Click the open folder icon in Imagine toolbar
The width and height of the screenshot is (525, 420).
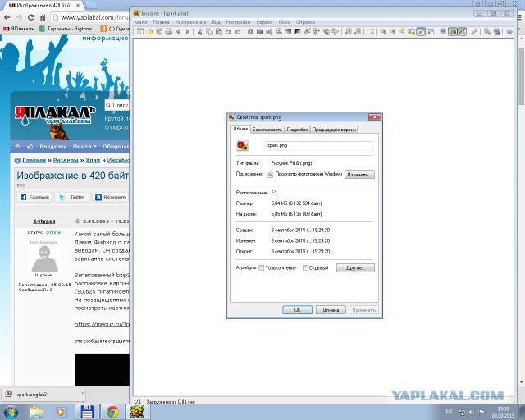(x=149, y=31)
